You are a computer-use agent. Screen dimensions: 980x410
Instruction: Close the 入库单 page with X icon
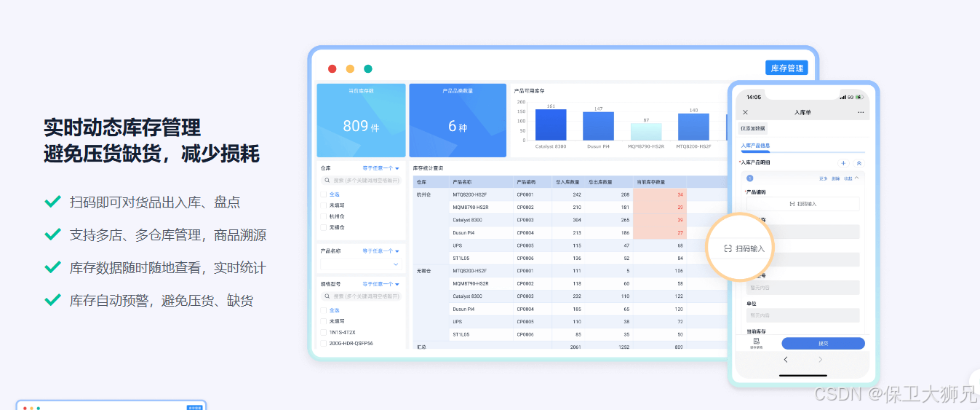pos(745,112)
